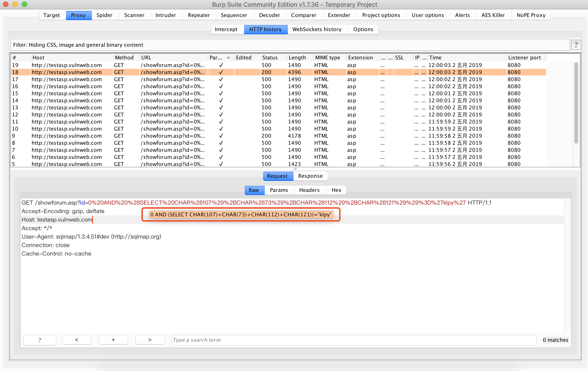Open the Filter settings bar
The image size is (588, 371).
290,45
